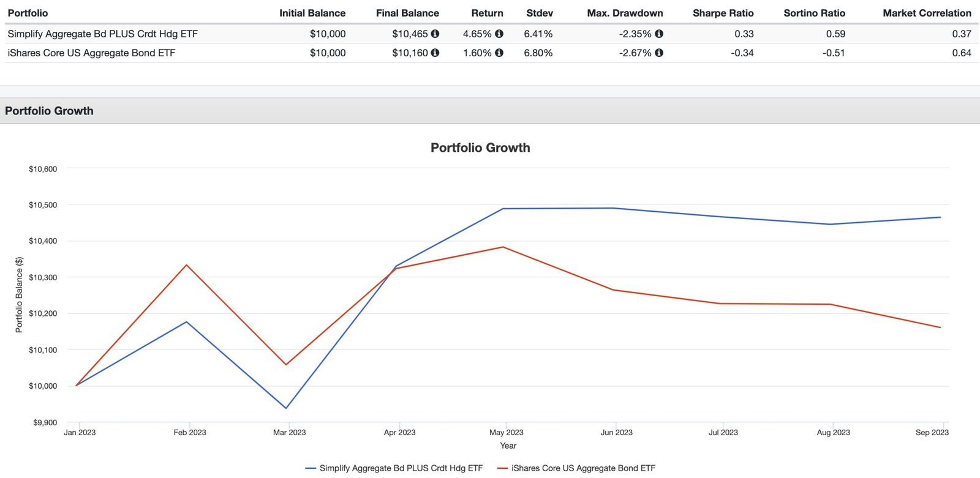
Task: Click the $10,400 y-axis label
Action: click(43, 241)
